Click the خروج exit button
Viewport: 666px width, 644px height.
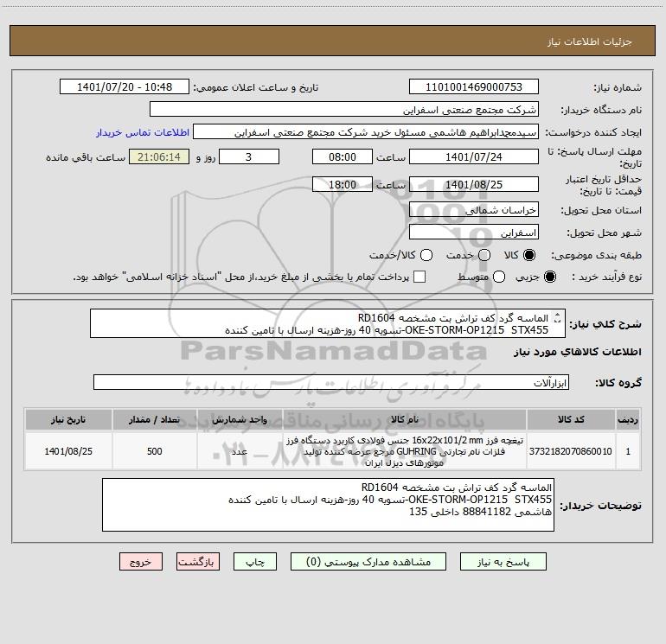point(141,562)
